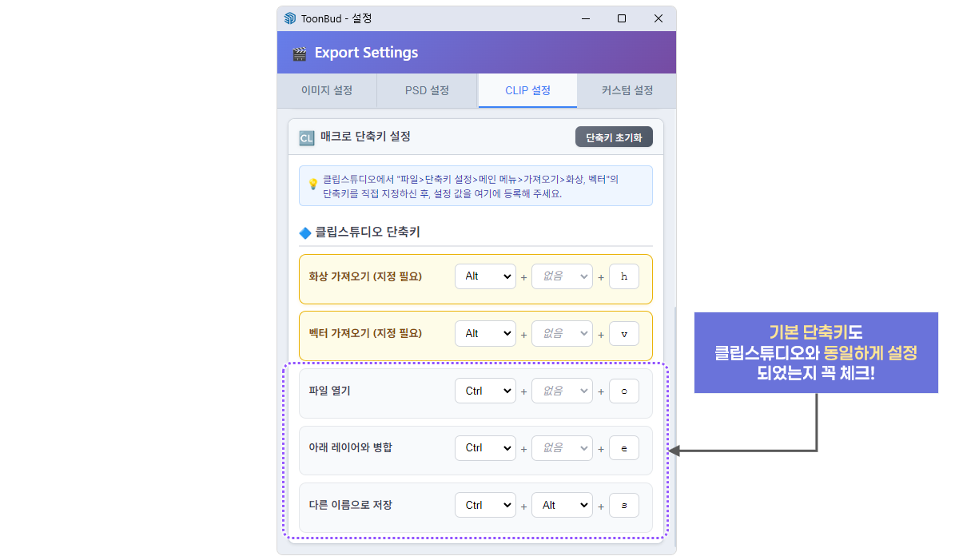Switch to the PSD 설정 tab
This screenshot has height=560, width=955.
pyautogui.click(x=426, y=90)
